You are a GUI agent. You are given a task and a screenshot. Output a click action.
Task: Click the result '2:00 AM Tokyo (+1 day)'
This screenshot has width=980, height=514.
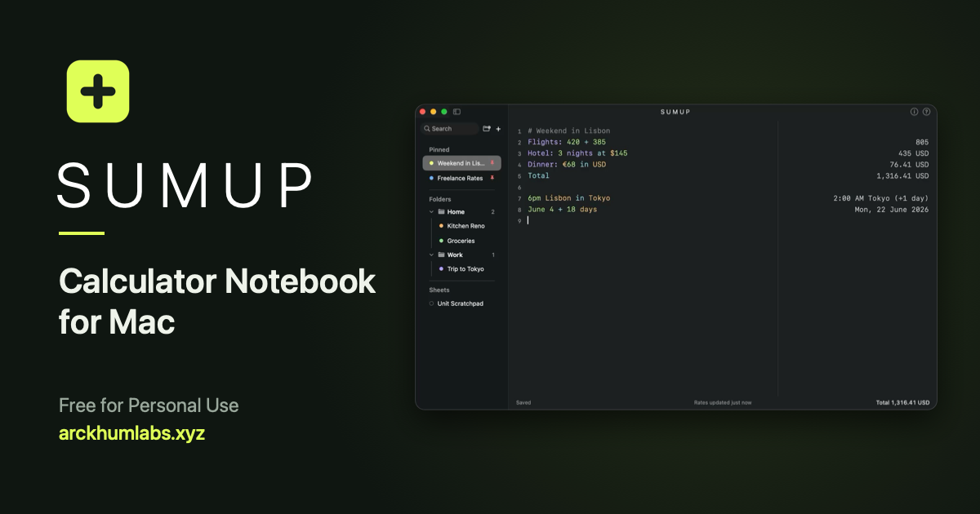pos(880,198)
